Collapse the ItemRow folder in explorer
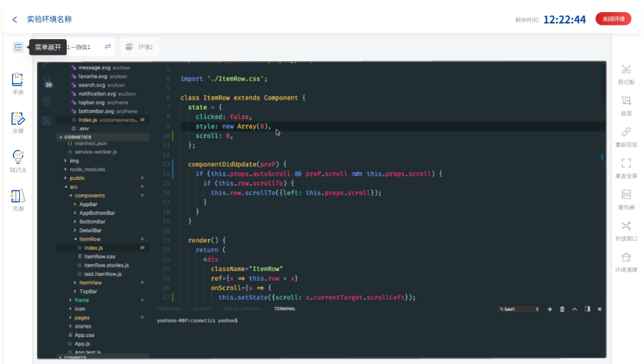The height and width of the screenshot is (364, 644). 89,239
